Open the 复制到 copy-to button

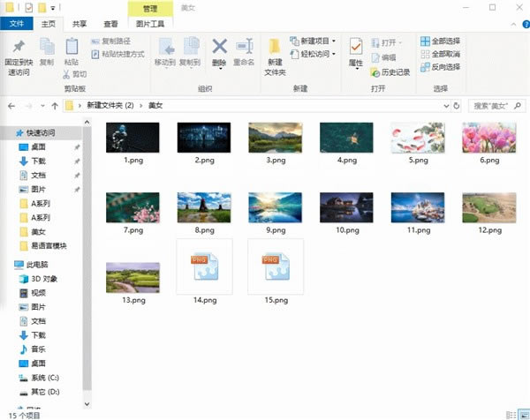click(x=190, y=52)
